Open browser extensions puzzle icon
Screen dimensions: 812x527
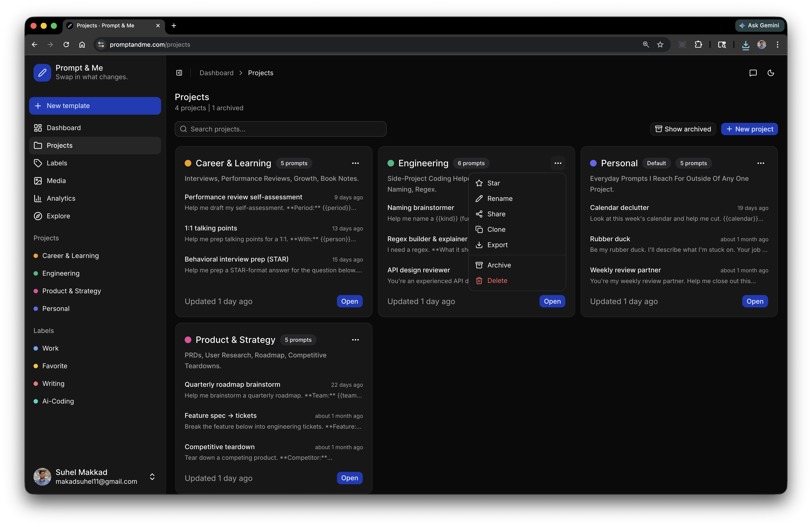(x=698, y=44)
